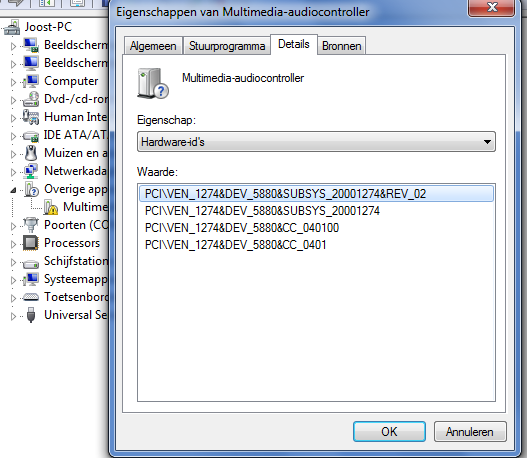
Task: Open the Stuurprogramma tab
Action: [x=227, y=46]
